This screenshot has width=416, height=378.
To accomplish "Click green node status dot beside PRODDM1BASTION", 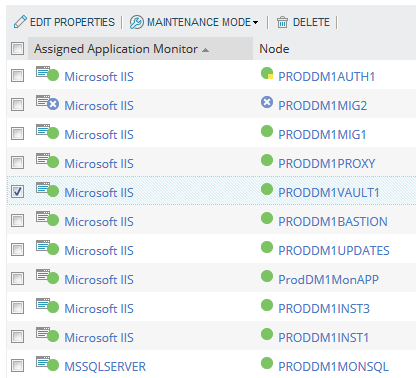I will [267, 218].
